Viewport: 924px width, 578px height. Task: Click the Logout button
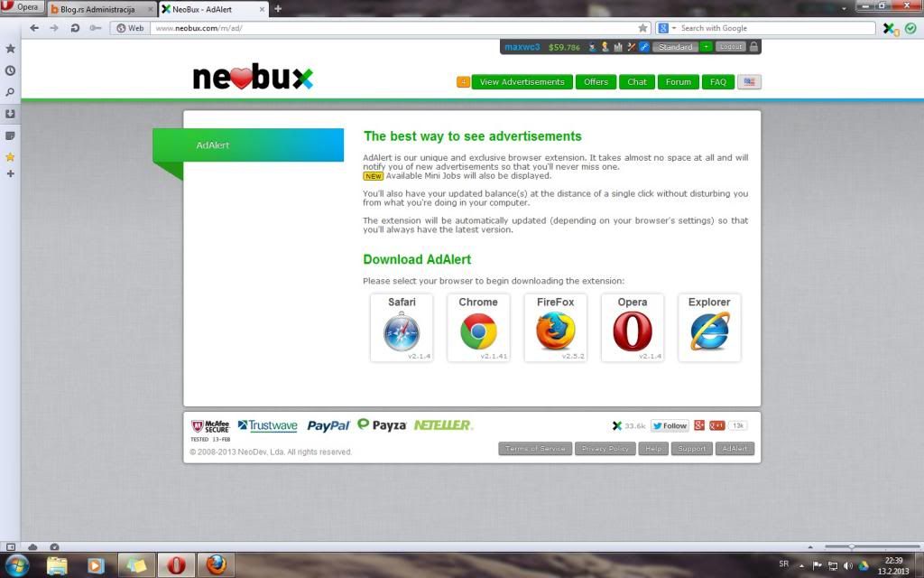(731, 47)
